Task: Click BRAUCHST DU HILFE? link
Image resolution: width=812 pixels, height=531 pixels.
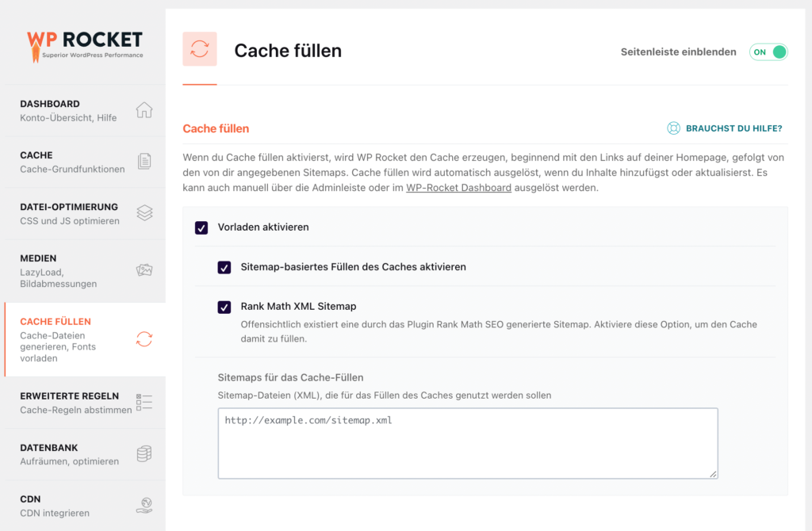Action: point(733,128)
